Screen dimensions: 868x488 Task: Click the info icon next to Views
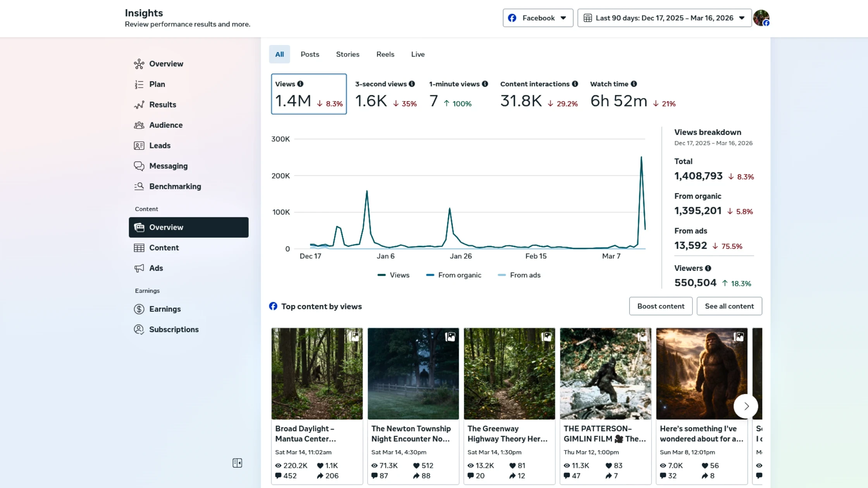coord(300,84)
